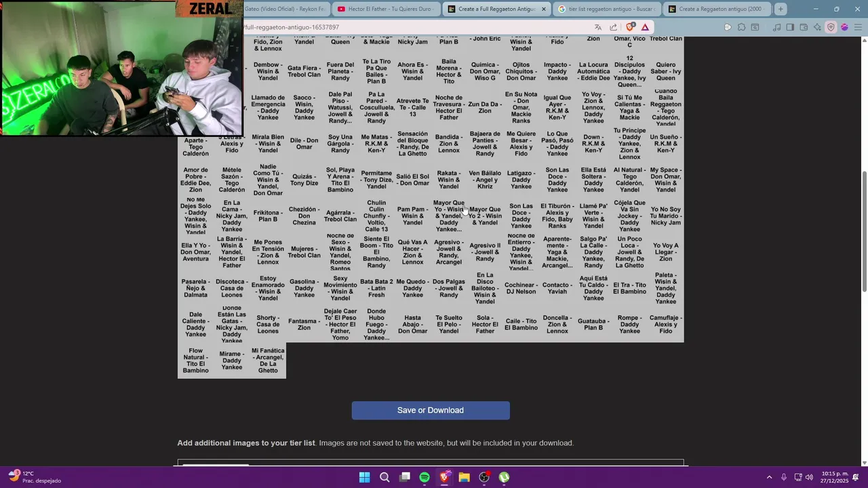
Task: Select the Camuflaje - Alexis y Fido tile
Action: tap(666, 325)
